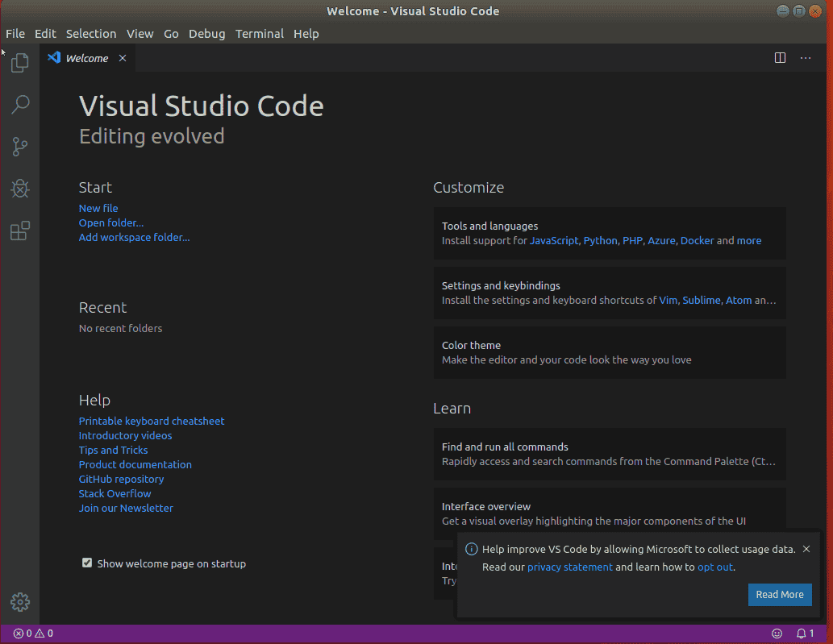Open the Interface overview card
833x644 pixels.
[x=610, y=513]
